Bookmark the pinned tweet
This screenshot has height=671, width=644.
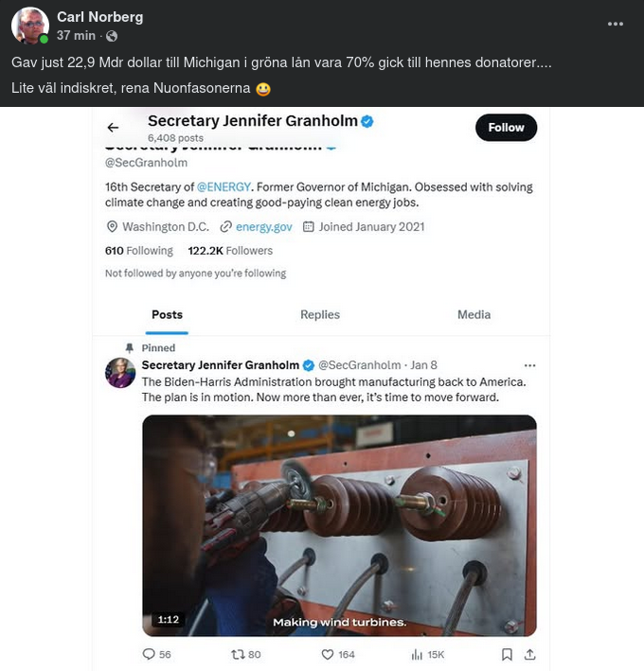pos(507,654)
